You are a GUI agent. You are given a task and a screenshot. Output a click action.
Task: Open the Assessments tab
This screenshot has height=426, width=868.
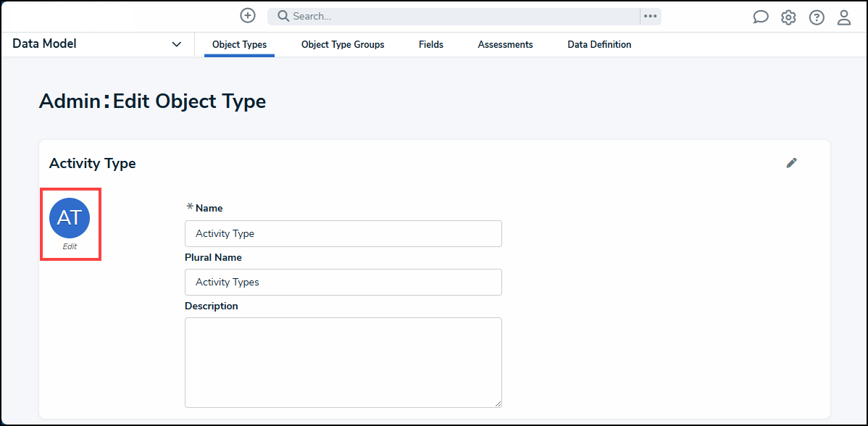[505, 44]
